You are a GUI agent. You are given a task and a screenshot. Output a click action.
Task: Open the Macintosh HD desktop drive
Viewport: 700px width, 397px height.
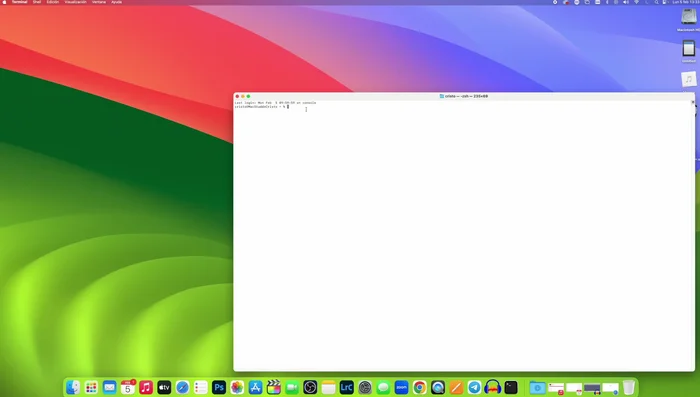pos(689,17)
